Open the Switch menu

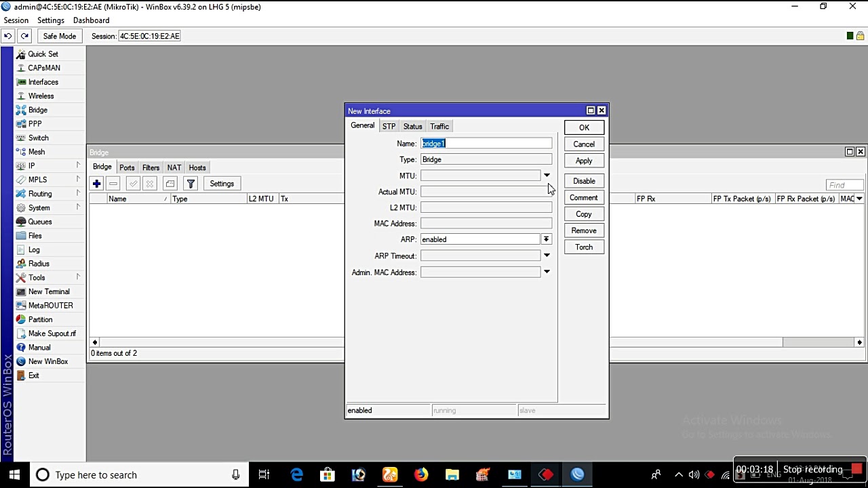click(38, 138)
